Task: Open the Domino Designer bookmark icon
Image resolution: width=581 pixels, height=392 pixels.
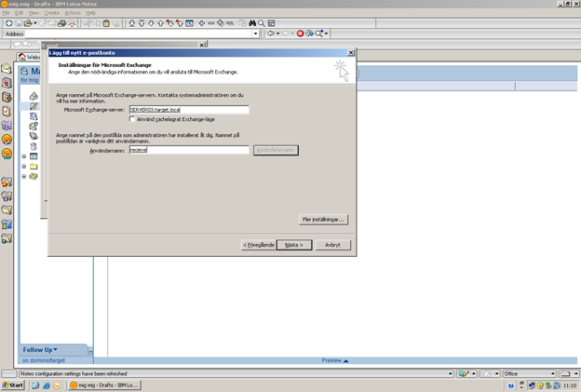Action: coord(7,154)
